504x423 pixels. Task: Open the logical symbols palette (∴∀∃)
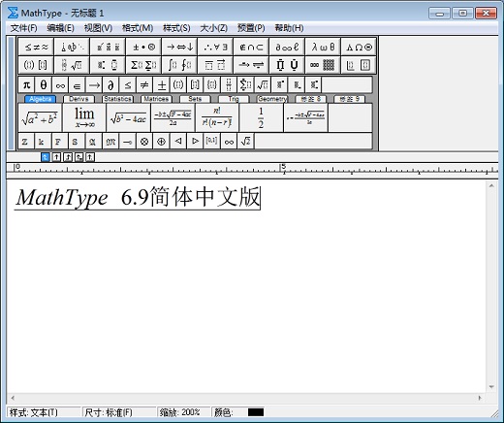(x=215, y=48)
